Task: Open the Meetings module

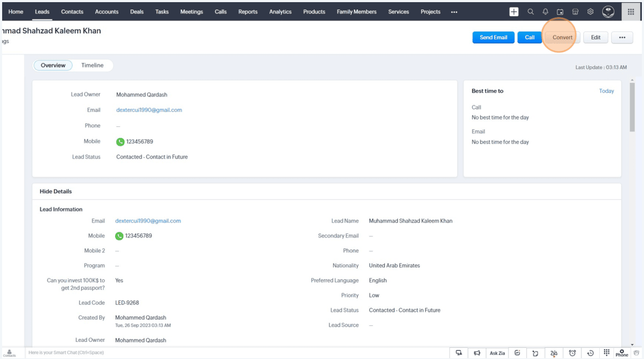Action: [x=192, y=12]
